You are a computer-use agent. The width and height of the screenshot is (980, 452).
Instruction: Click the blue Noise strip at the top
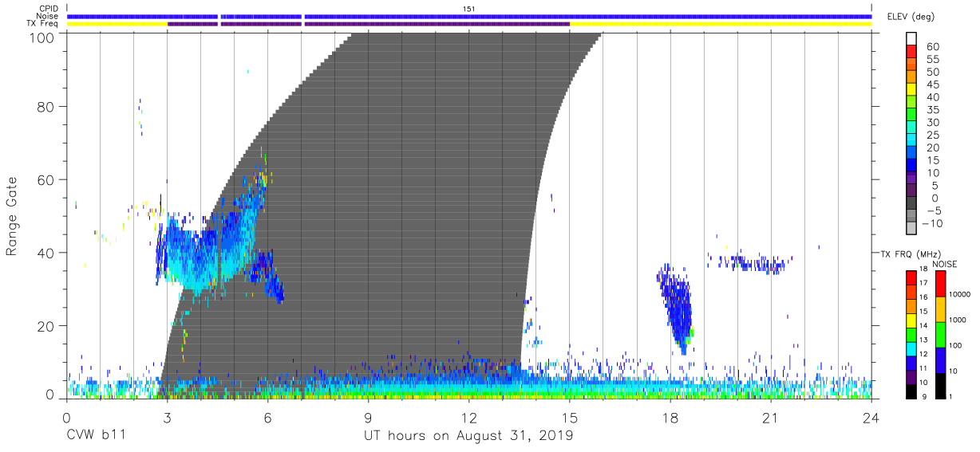click(468, 16)
